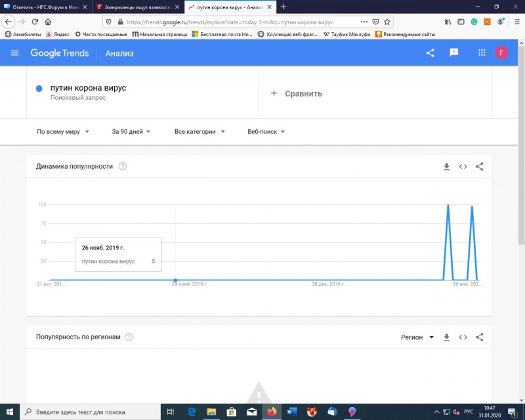
Task: Add a comparison term with Сравнить
Action: point(297,93)
